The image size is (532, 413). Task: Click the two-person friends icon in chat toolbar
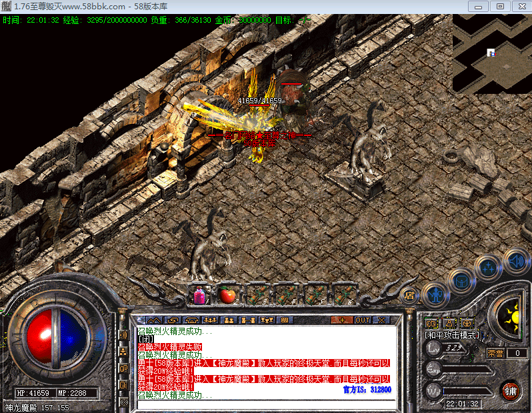point(229,320)
